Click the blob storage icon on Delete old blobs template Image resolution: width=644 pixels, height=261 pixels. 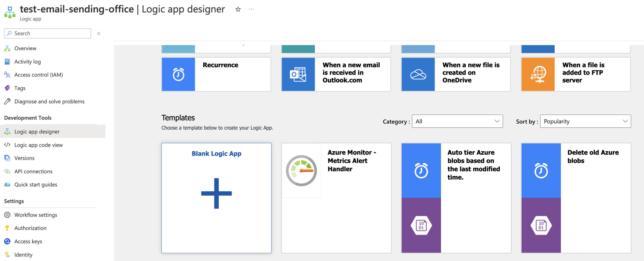541,225
